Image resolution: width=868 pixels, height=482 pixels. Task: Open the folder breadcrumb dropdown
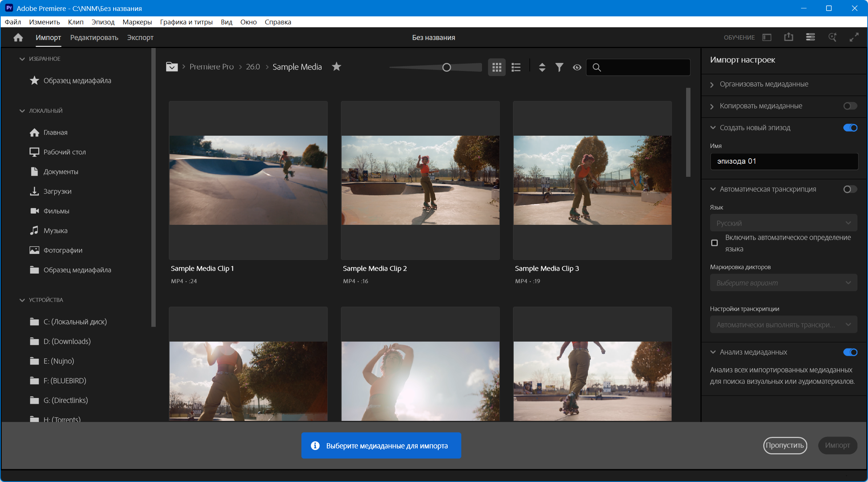[x=172, y=67]
